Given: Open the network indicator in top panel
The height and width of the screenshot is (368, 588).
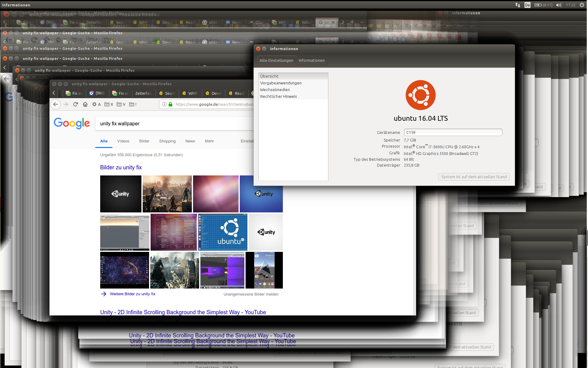Looking at the screenshot, I should (518, 5).
